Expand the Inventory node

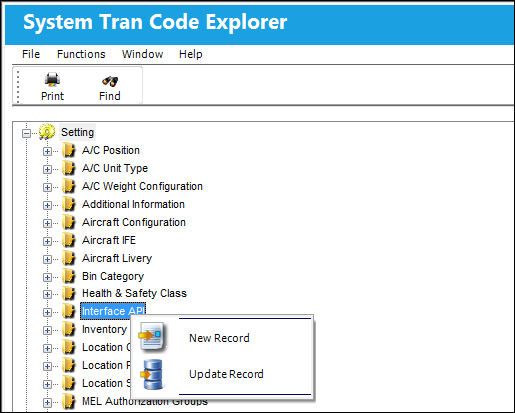click(x=47, y=330)
